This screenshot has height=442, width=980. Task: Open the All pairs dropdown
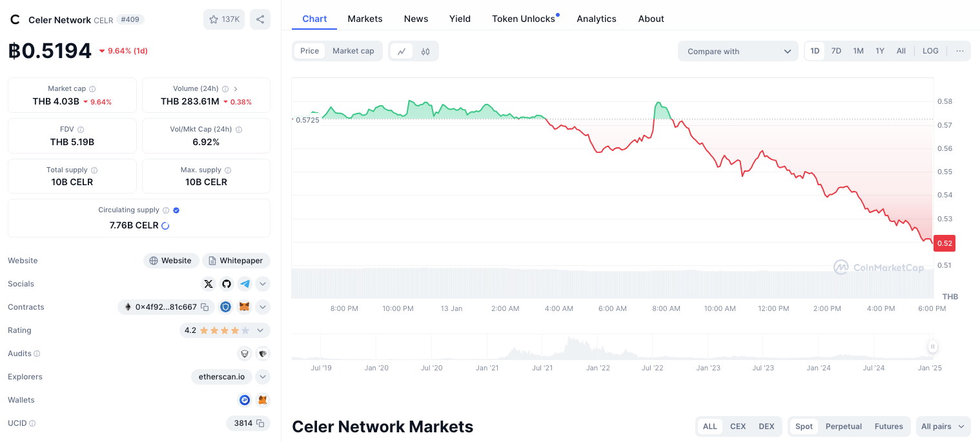[943, 427]
